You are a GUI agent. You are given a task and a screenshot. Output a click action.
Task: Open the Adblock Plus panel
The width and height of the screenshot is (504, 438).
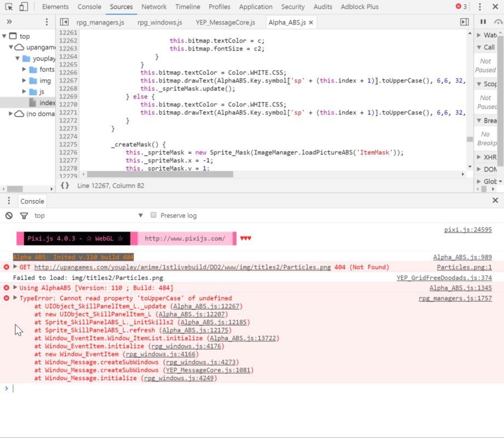pyautogui.click(x=360, y=7)
